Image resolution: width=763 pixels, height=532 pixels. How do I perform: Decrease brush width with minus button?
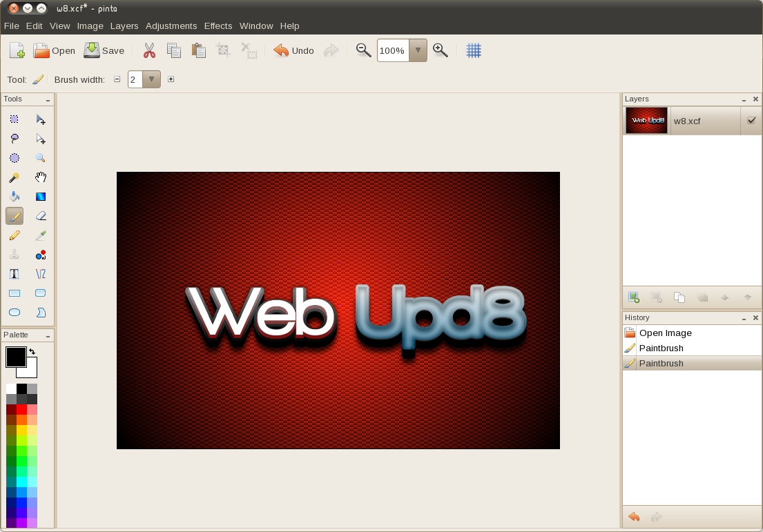(117, 79)
